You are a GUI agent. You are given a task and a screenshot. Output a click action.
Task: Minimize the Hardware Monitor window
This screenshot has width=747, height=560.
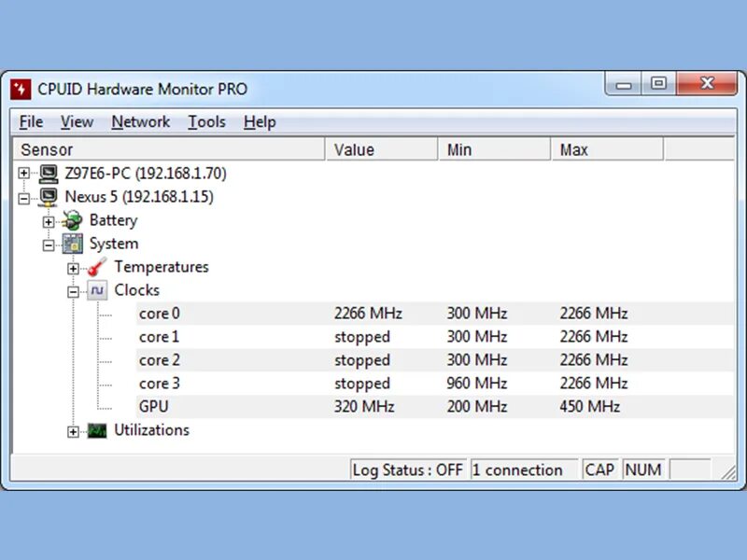pyautogui.click(x=624, y=84)
